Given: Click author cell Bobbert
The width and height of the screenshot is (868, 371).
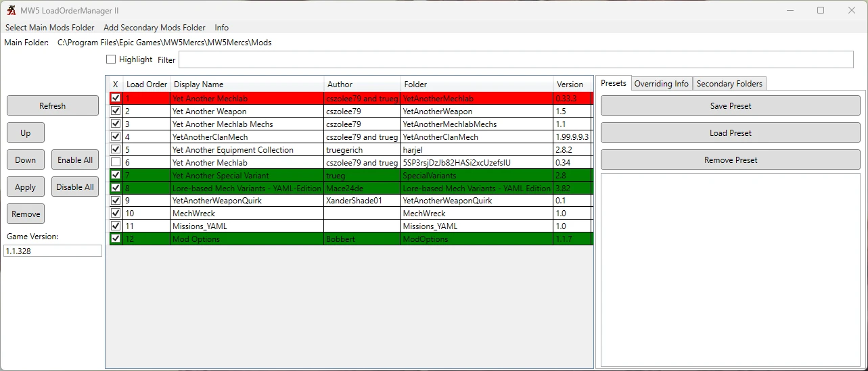Looking at the screenshot, I should click(362, 239).
